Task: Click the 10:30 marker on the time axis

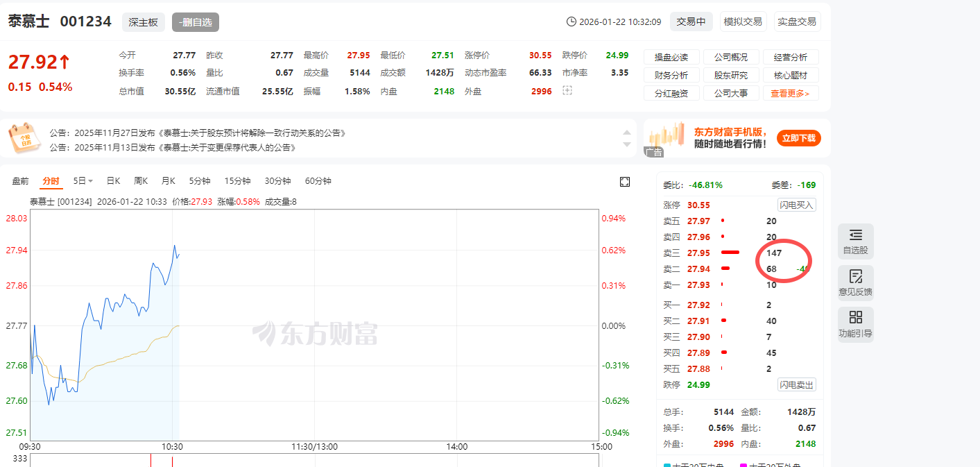Action: (x=172, y=446)
